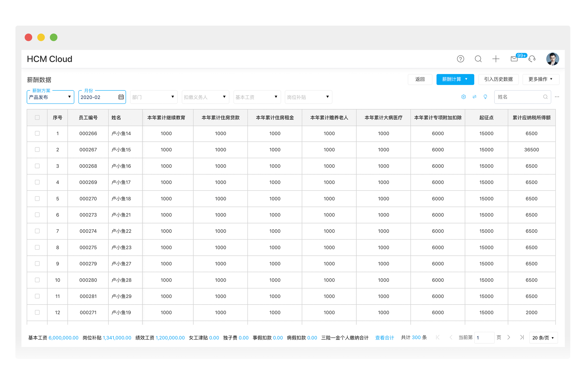Click the 1,341,000.00 岗位补贴 total
The width and height of the screenshot is (586, 392).
pos(117,338)
